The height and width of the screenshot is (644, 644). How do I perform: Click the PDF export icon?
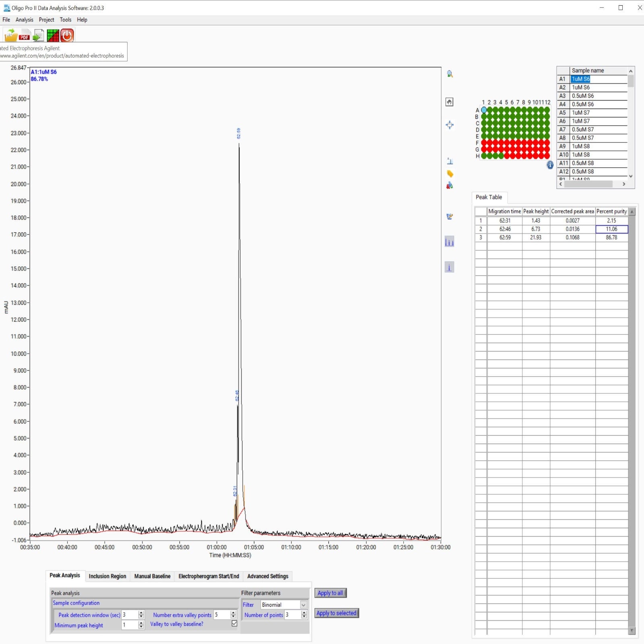[25, 35]
